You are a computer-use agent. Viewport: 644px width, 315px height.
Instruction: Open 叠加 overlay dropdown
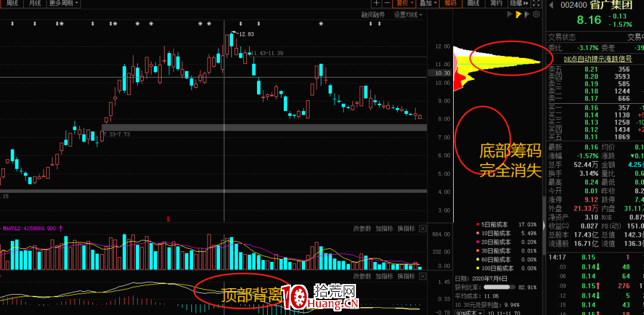click(x=427, y=4)
